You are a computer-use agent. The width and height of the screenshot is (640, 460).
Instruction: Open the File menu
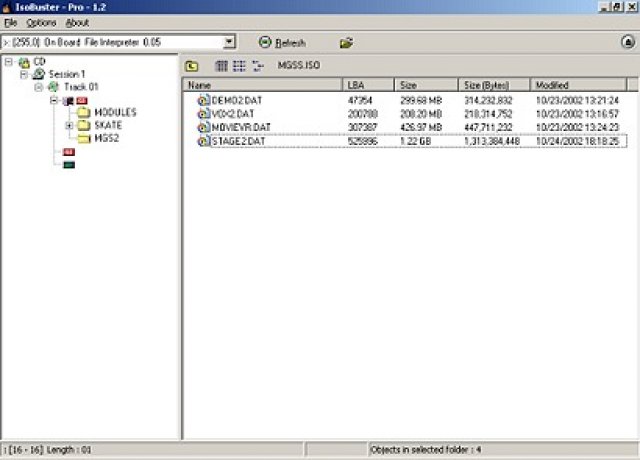pyautogui.click(x=11, y=23)
